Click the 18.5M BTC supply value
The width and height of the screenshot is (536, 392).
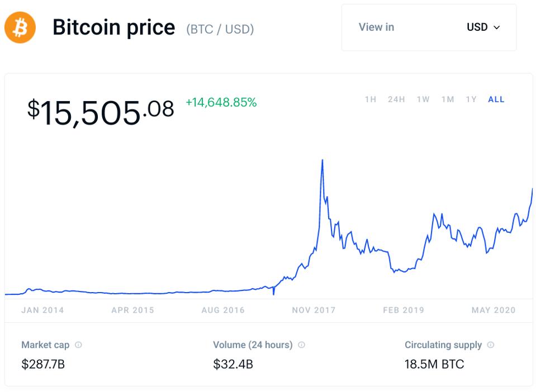coord(435,364)
